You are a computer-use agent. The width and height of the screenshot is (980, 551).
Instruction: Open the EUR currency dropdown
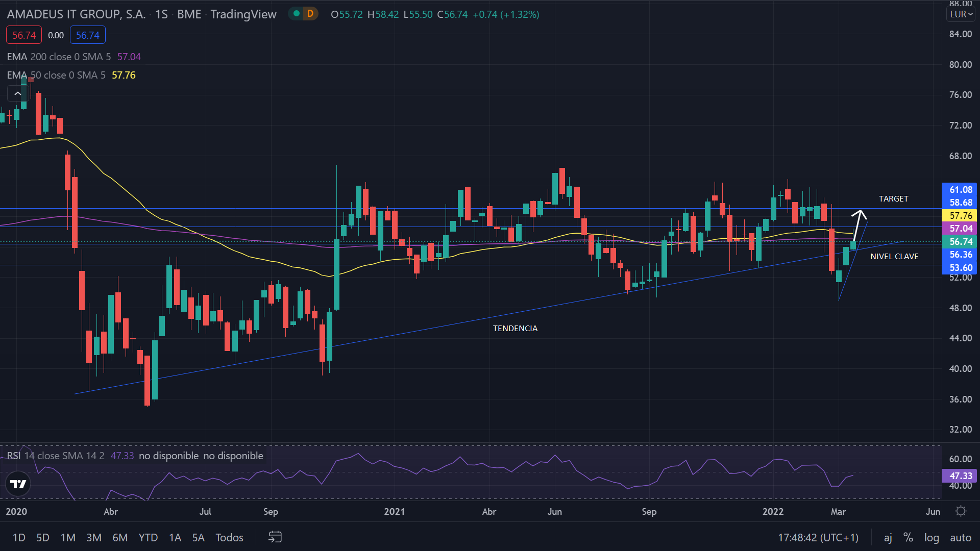961,14
